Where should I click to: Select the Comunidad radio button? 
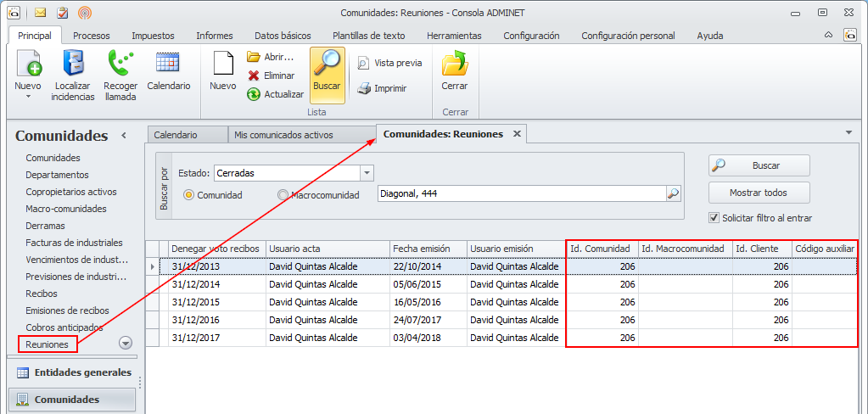tap(189, 195)
